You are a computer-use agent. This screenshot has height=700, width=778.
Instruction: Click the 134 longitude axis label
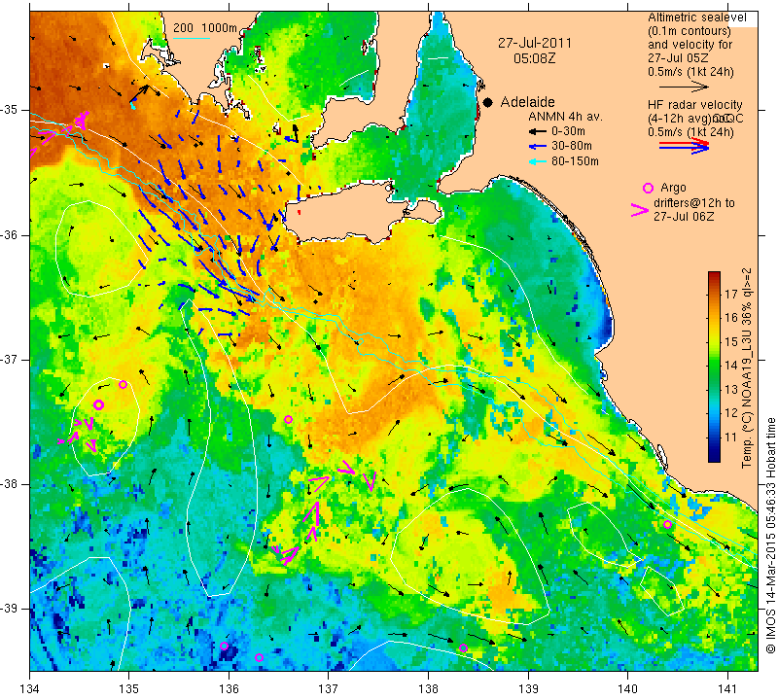click(30, 689)
